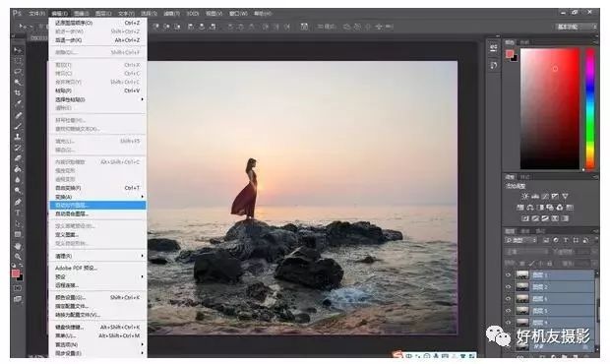Add a Brightness/Contrast adjustment
The height and width of the screenshot is (364, 610).
point(524,197)
